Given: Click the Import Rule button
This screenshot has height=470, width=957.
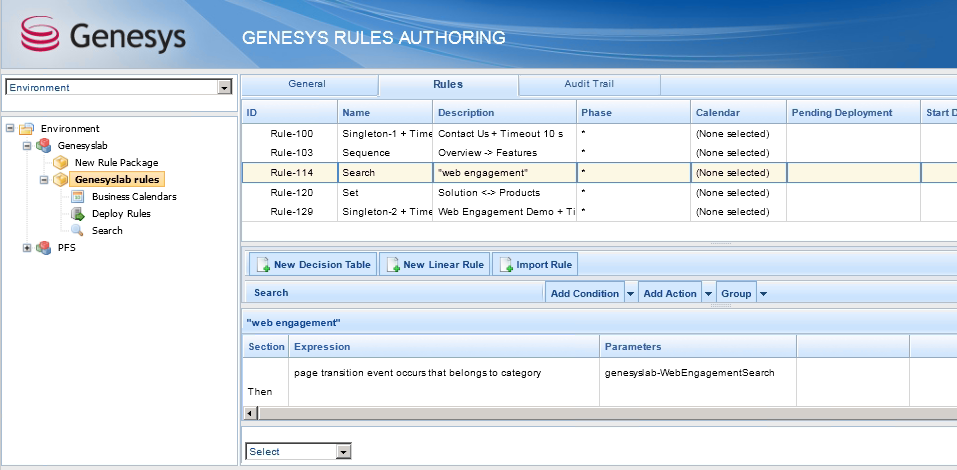Looking at the screenshot, I should [535, 265].
